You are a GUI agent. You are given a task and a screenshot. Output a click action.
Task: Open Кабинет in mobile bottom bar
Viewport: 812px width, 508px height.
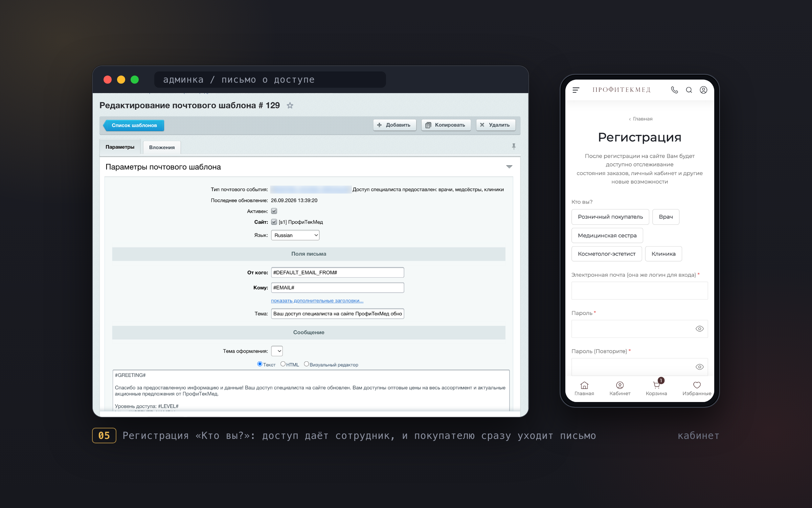pos(620,388)
